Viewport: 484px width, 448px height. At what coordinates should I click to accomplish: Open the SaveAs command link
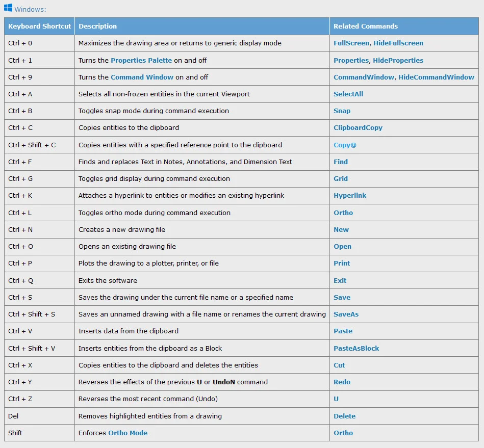click(x=346, y=314)
